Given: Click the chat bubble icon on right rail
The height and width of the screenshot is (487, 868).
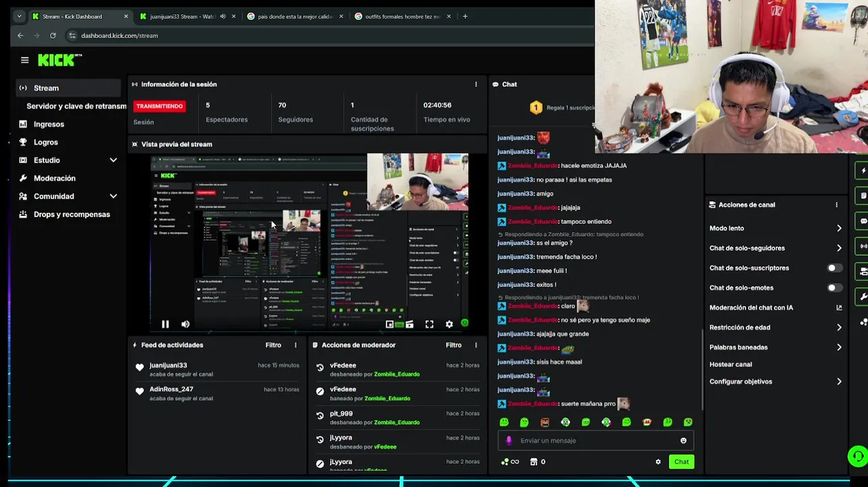Looking at the screenshot, I should click(863, 221).
